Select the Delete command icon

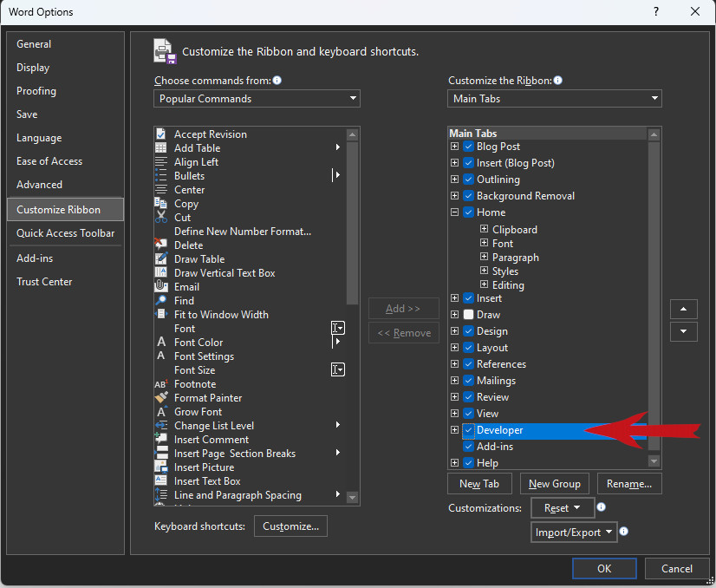click(160, 245)
